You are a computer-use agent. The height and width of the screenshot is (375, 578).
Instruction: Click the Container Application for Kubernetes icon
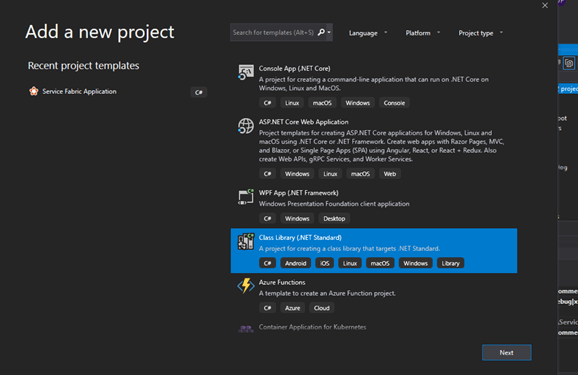point(246,328)
